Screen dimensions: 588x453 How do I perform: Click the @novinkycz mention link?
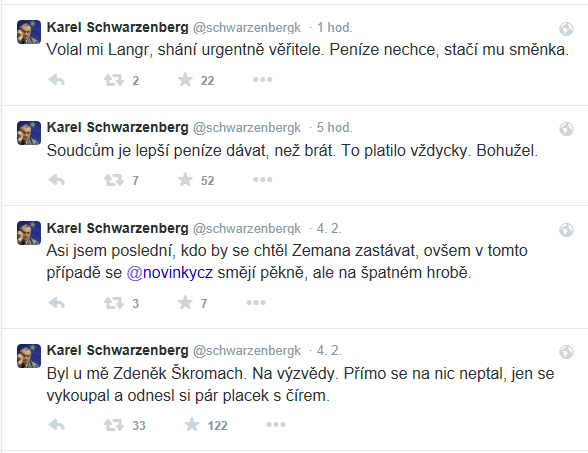pos(170,273)
